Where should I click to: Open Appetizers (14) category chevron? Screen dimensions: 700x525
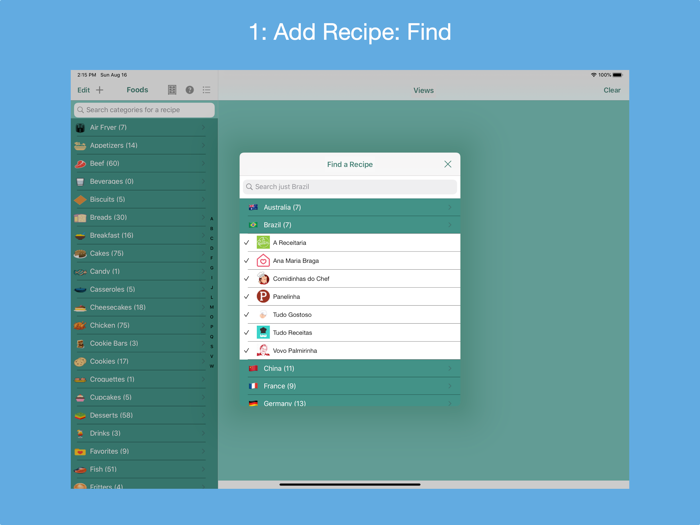pyautogui.click(x=203, y=145)
